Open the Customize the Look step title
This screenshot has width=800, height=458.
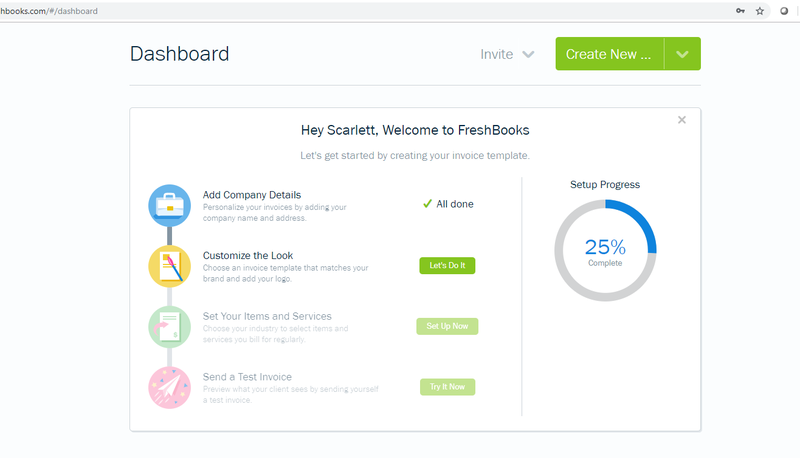point(248,256)
